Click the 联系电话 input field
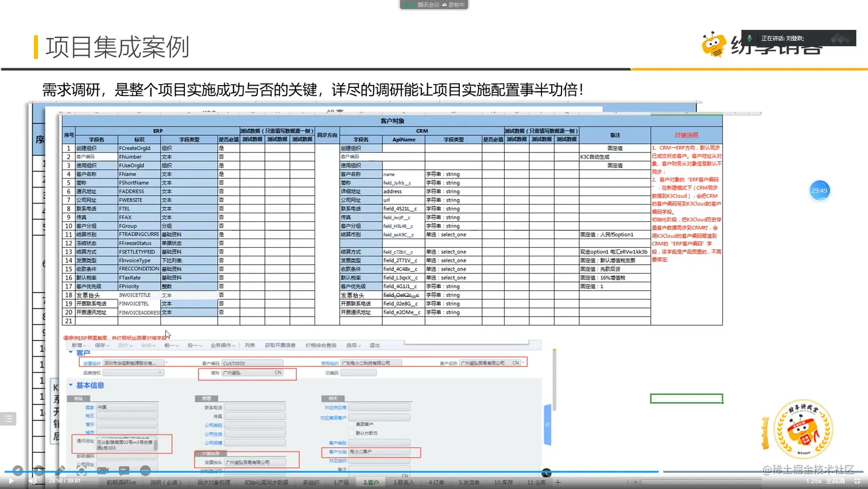The image size is (868, 489). click(x=254, y=407)
